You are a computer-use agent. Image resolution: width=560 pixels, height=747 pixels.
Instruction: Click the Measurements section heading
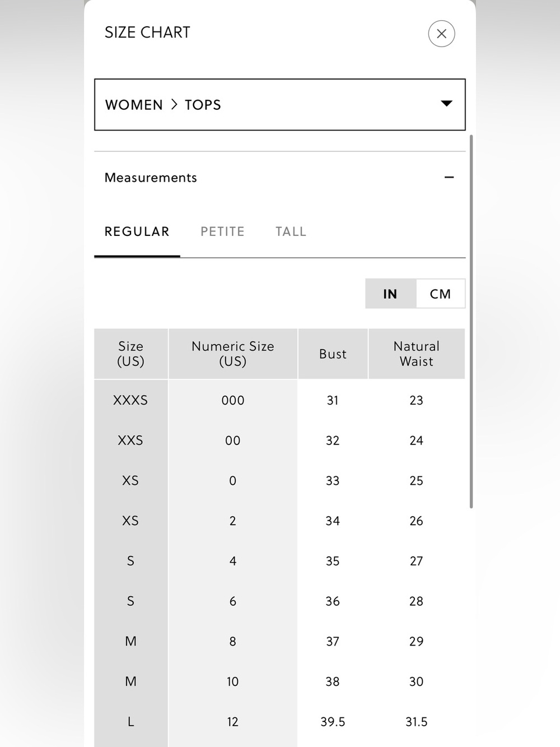(151, 178)
